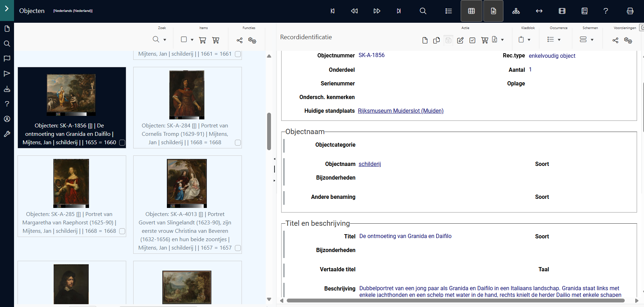
Task: Click the record panel horizontal scrollbar
Action: 456,300
